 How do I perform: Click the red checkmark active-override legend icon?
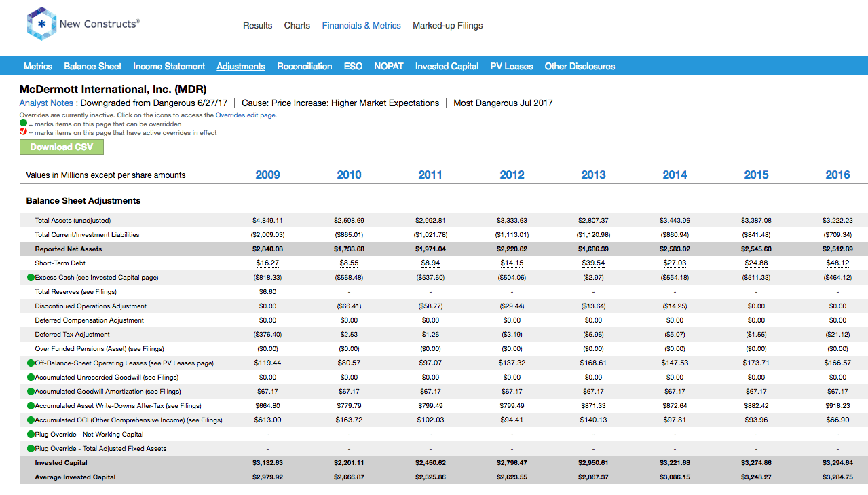click(23, 132)
